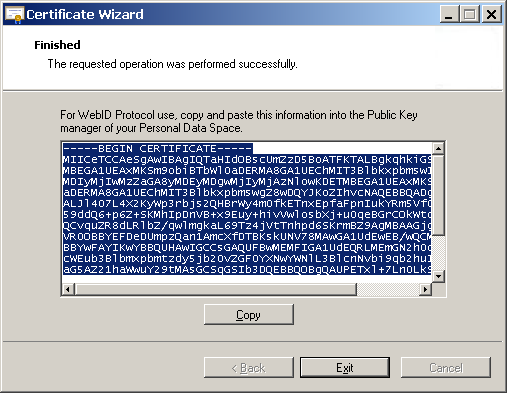Click horizontal scrollbar track right of thumb
Screen dimensions: 507x393
[x=388, y=289]
